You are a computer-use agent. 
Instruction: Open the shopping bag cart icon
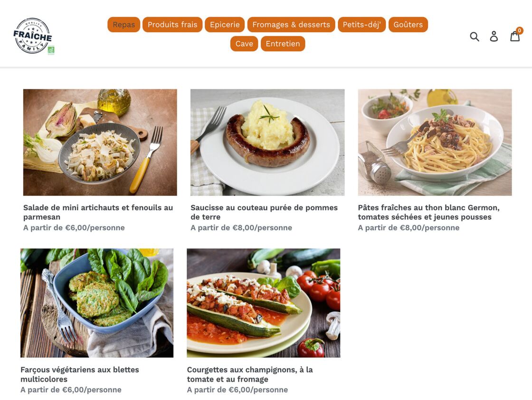coord(516,35)
